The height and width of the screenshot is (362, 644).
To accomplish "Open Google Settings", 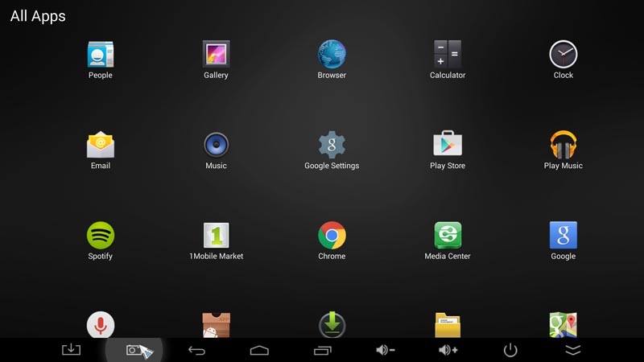I will (332, 145).
